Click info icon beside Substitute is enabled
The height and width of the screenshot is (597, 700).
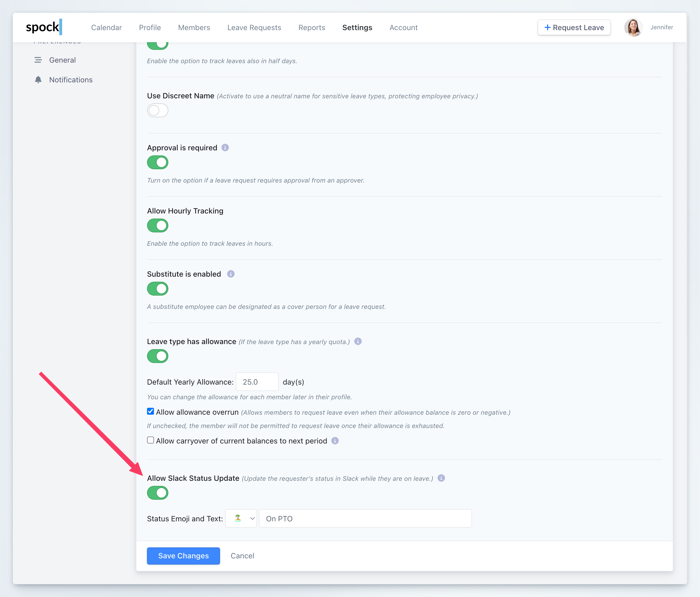click(x=231, y=274)
